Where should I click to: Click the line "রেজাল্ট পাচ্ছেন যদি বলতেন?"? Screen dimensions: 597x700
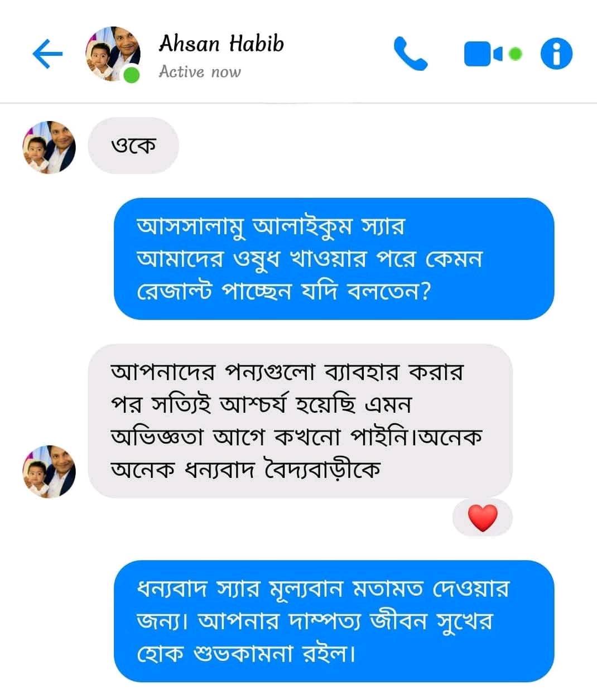pyautogui.click(x=284, y=291)
